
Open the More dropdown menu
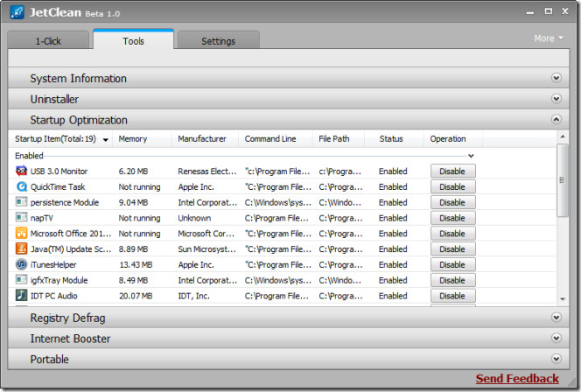tap(549, 38)
